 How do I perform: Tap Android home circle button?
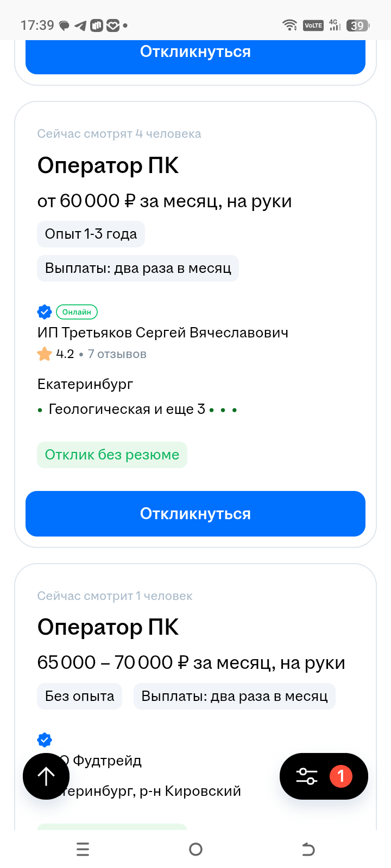click(x=195, y=849)
